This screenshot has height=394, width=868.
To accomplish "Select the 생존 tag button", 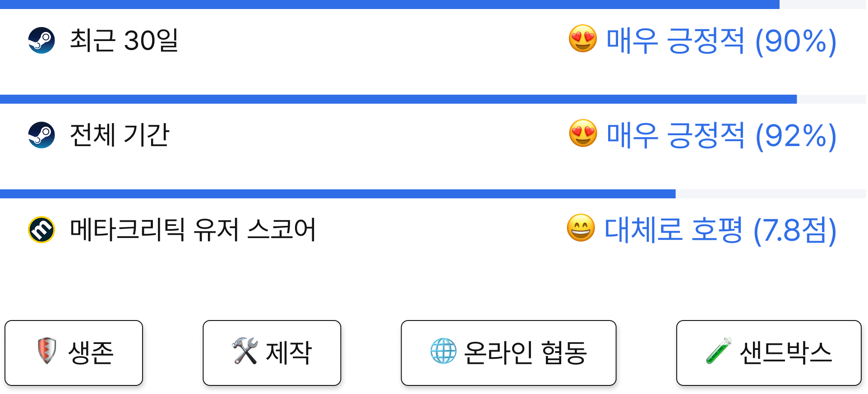I will (x=74, y=353).
